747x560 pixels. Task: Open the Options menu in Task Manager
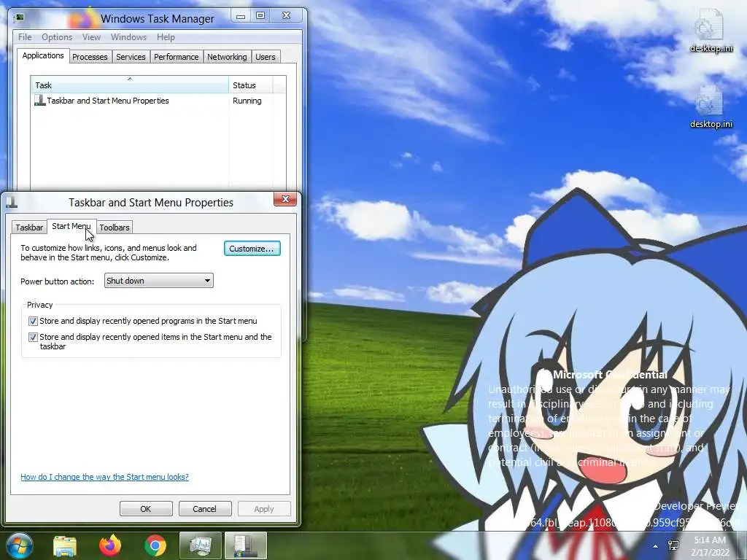[57, 37]
